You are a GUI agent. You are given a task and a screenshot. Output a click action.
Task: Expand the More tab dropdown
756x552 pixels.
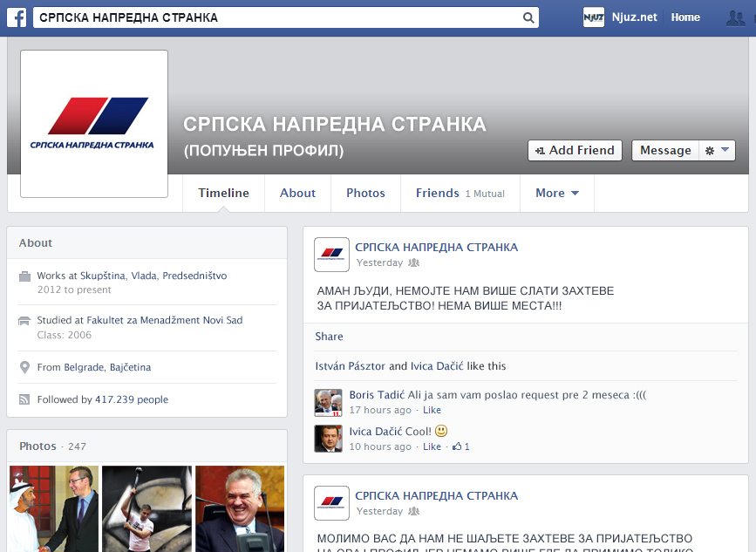[557, 193]
